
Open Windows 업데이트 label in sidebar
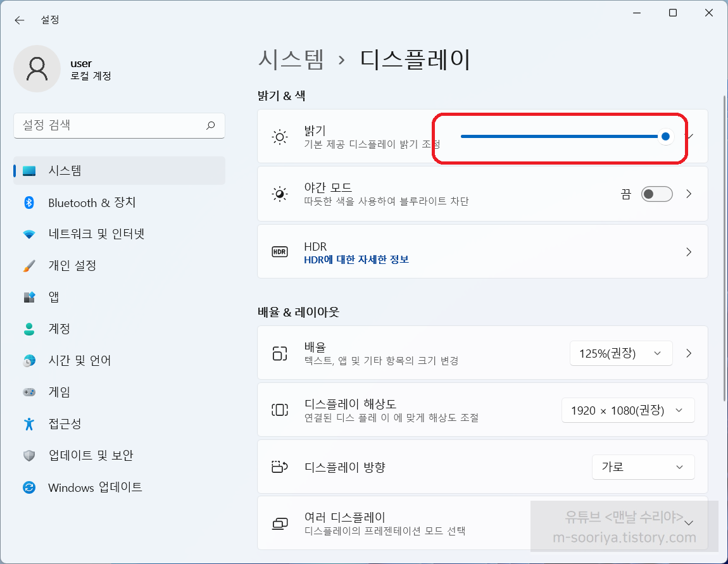[x=95, y=487]
